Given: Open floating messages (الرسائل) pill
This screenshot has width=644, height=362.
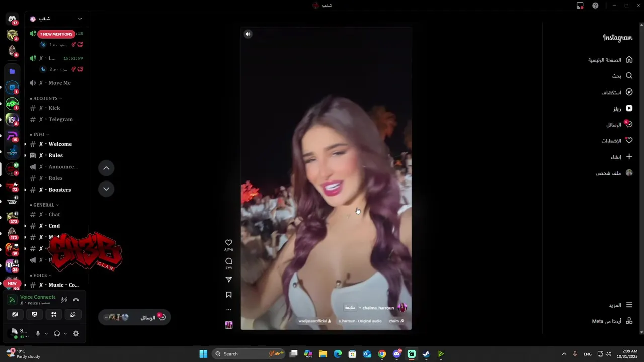Looking at the screenshot, I should pos(134,317).
